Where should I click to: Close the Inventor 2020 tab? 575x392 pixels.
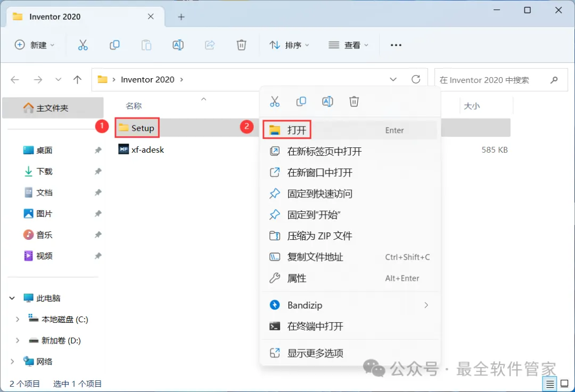(151, 16)
